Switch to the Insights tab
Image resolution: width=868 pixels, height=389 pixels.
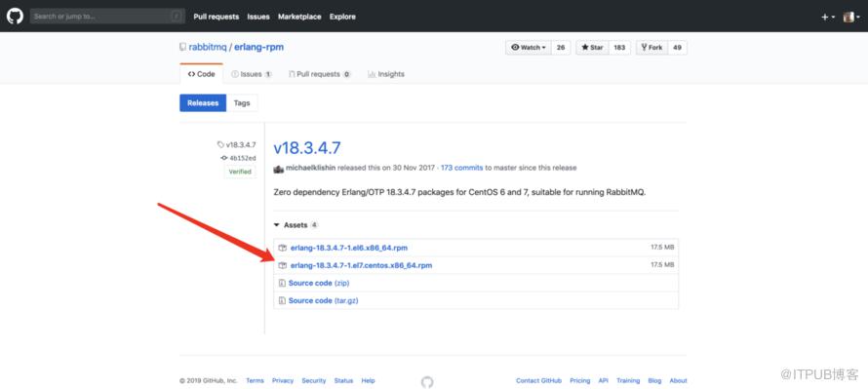(386, 74)
